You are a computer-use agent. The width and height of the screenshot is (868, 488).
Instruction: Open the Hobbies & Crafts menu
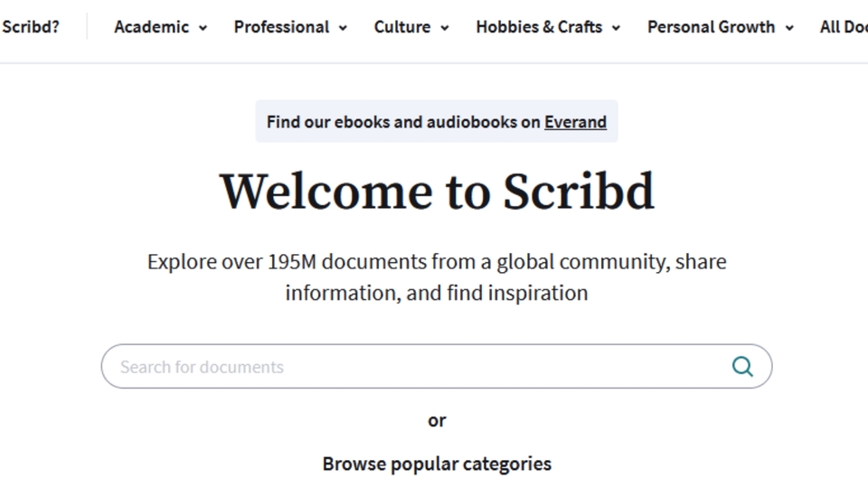(548, 27)
